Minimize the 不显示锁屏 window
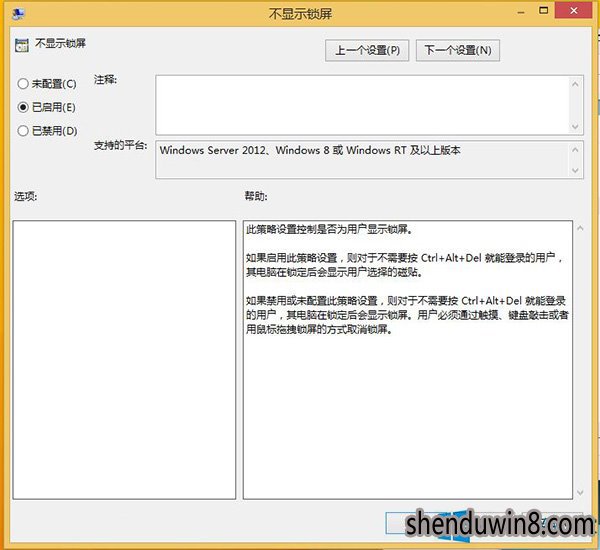600x550 pixels. click(x=520, y=11)
